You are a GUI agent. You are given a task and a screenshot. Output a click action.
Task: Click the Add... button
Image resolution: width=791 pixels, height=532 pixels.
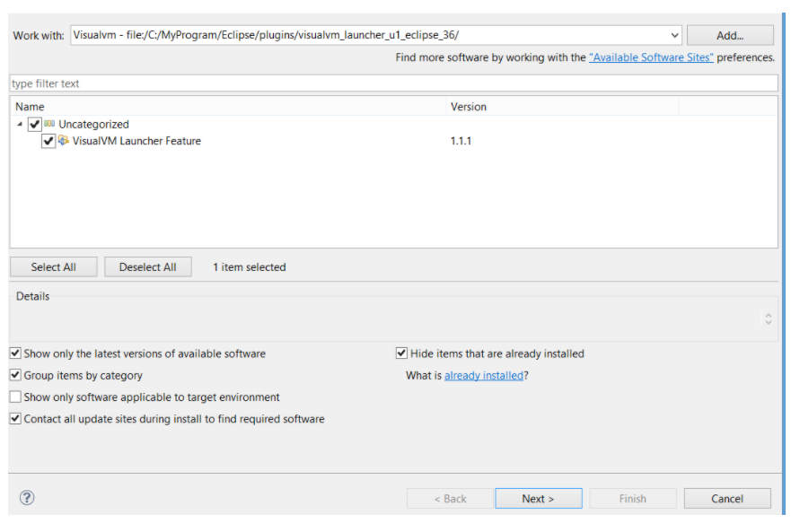pos(730,35)
